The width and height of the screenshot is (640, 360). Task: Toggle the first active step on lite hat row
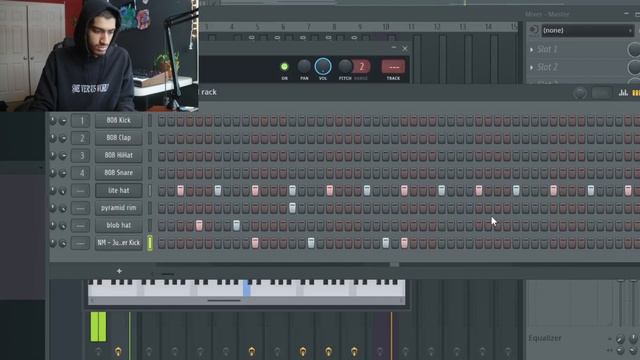[x=180, y=190]
